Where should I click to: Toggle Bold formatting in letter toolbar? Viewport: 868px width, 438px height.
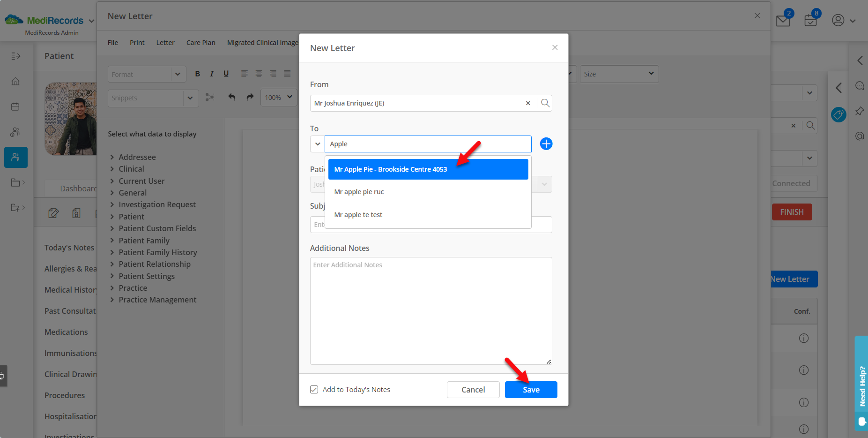198,74
